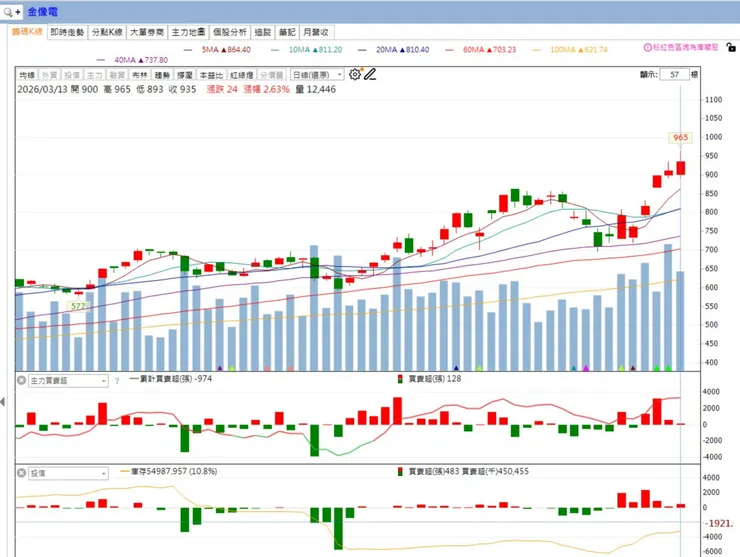Click the 2026/03/13 date text

42,89
